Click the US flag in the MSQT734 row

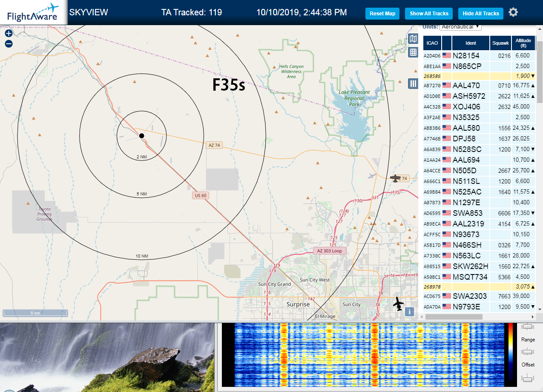click(446, 277)
